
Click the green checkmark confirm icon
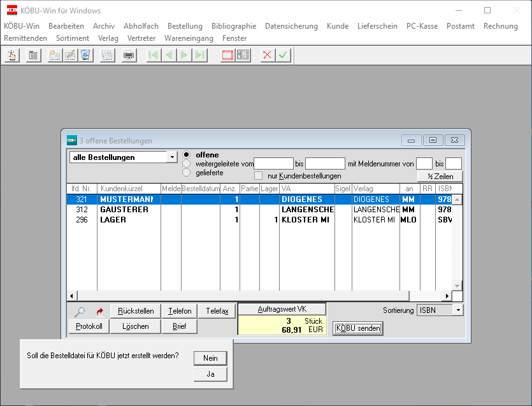(283, 55)
